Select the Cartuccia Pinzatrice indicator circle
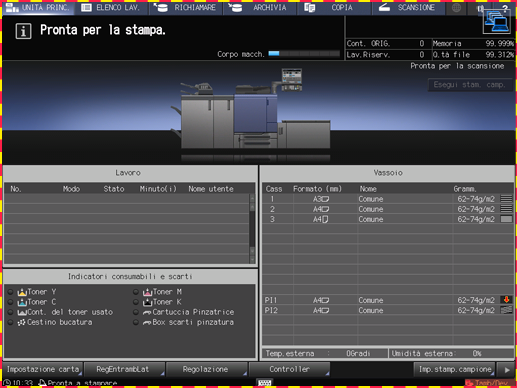This screenshot has width=517, height=388. tap(136, 312)
